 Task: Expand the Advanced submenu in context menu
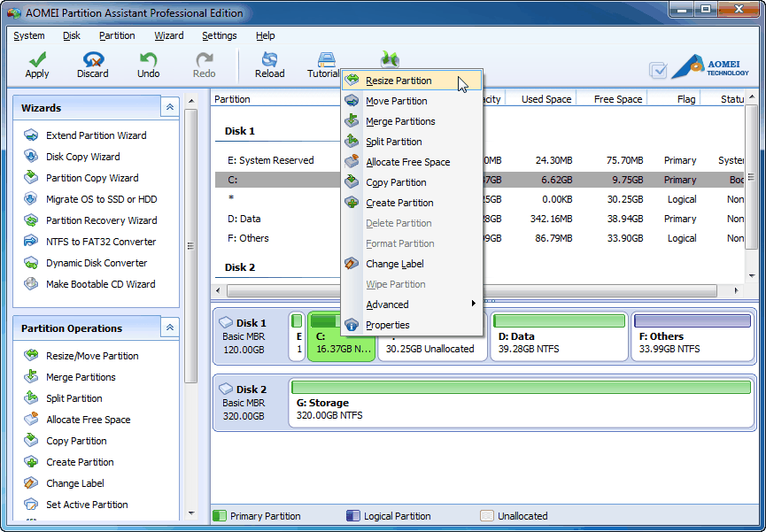[387, 304]
